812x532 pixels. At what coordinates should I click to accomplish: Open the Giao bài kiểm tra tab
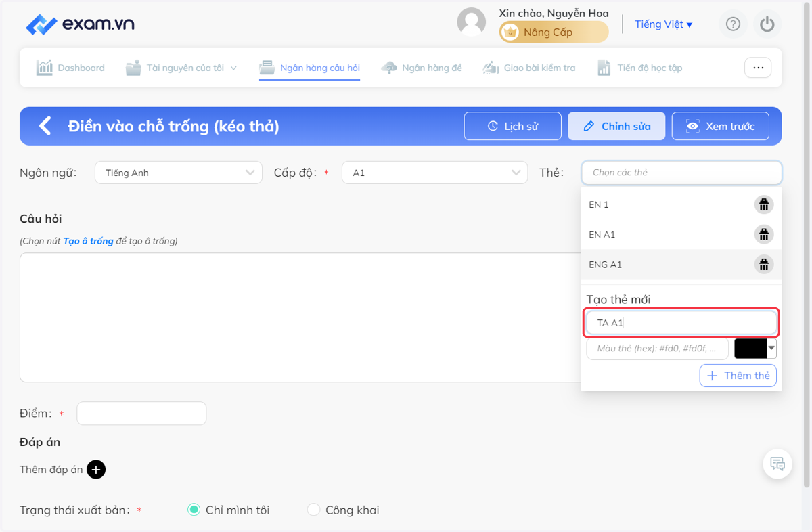(x=529, y=68)
